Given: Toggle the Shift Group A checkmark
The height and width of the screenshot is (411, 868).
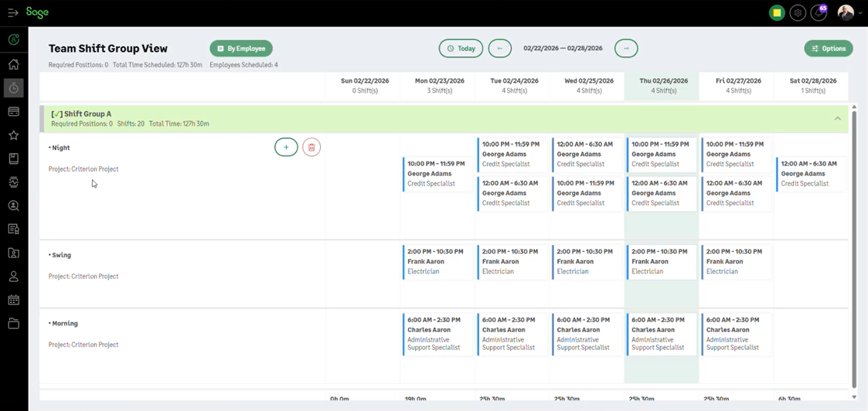Looking at the screenshot, I should [x=56, y=114].
